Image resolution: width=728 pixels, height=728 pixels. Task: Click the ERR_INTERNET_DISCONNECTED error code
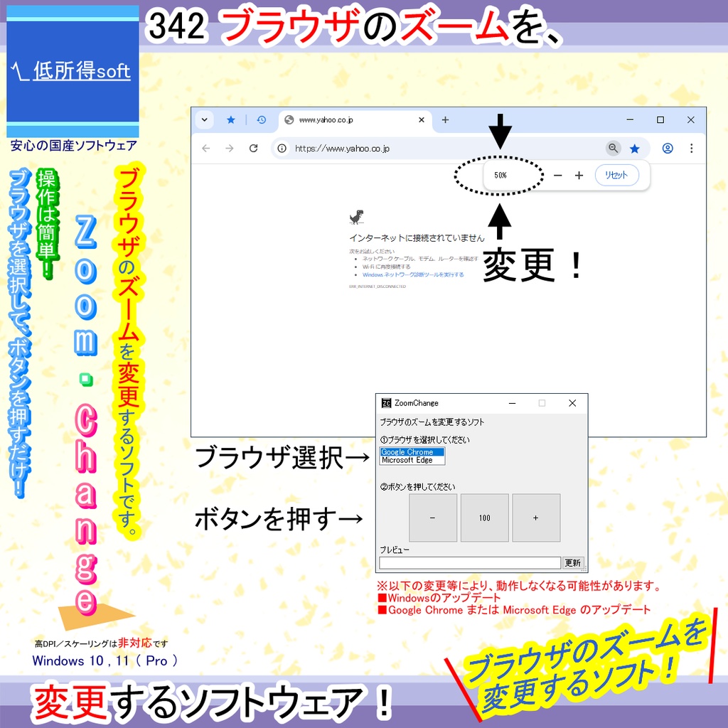(378, 287)
